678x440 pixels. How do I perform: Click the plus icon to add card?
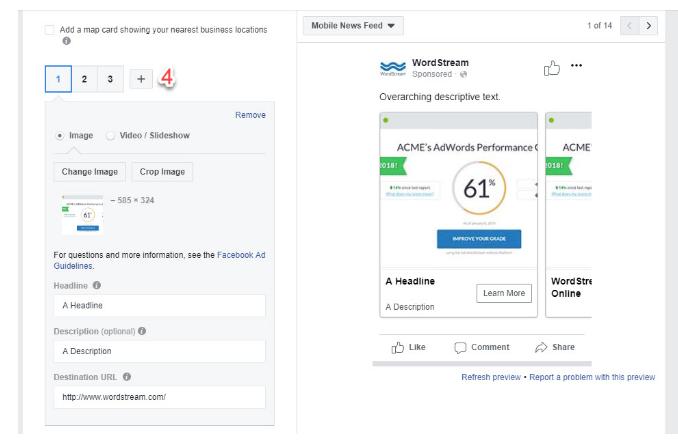tap(141, 79)
